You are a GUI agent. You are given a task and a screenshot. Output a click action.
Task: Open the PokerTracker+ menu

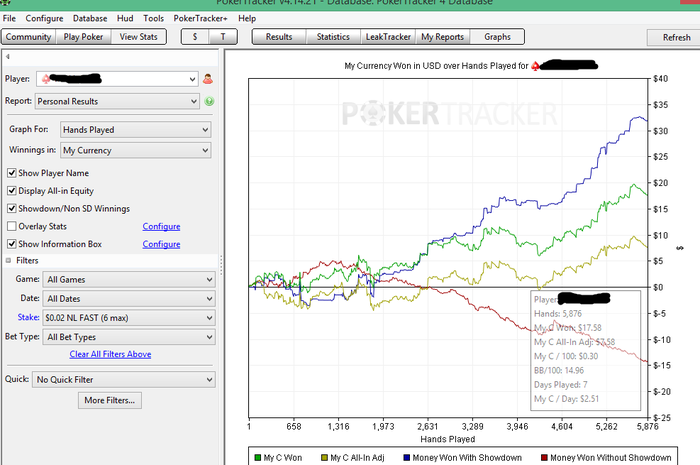pos(200,18)
